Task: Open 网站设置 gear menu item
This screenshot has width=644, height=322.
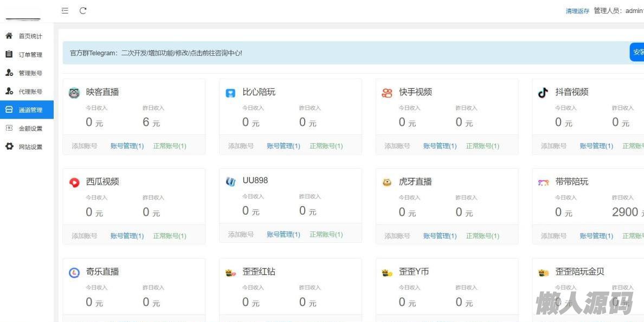Action: coord(30,147)
